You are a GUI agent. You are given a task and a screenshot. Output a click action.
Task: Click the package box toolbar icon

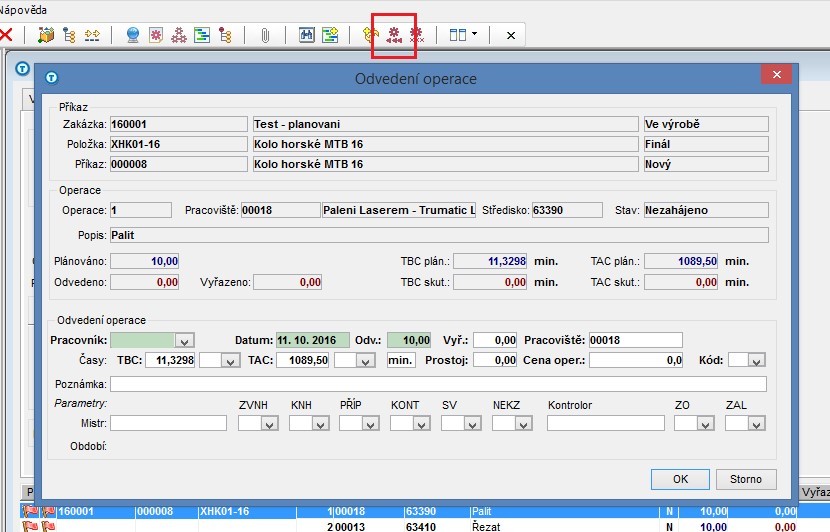click(46, 35)
